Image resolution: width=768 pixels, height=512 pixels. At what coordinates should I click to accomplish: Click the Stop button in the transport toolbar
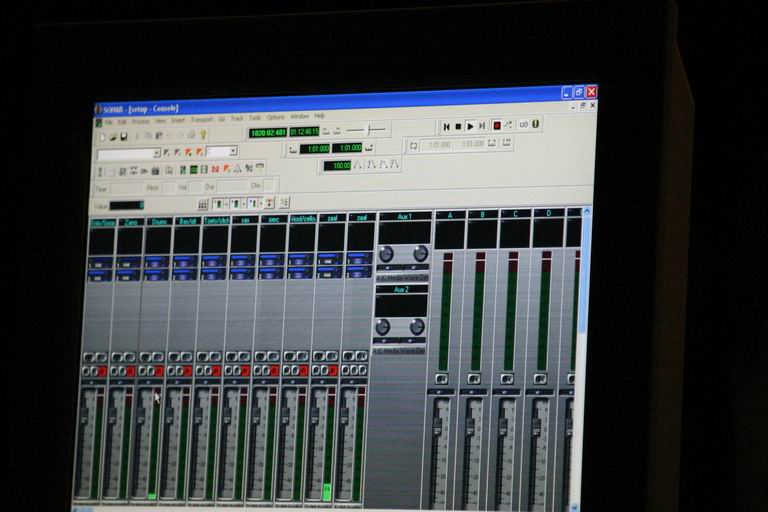458,126
